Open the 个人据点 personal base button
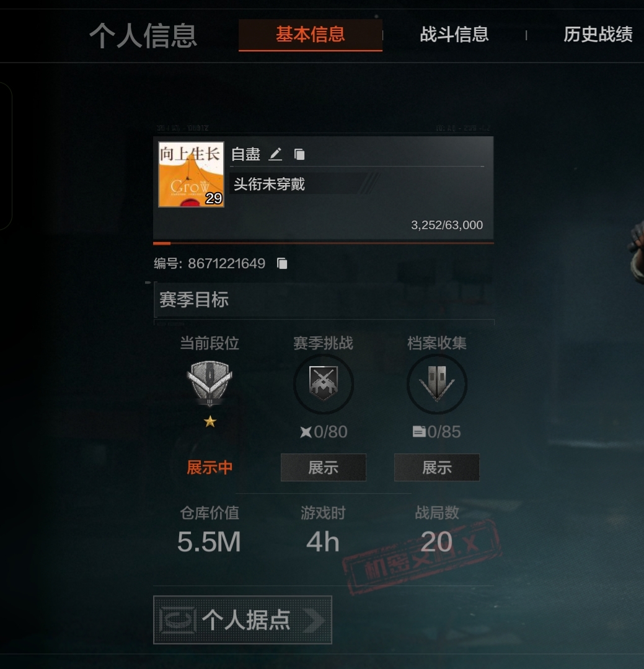 [x=242, y=620]
